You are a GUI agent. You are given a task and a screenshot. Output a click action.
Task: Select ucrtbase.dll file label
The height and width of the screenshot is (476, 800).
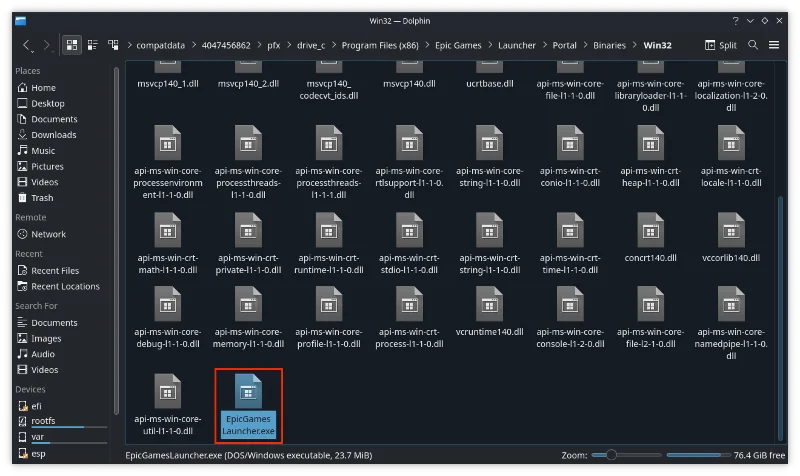click(490, 84)
